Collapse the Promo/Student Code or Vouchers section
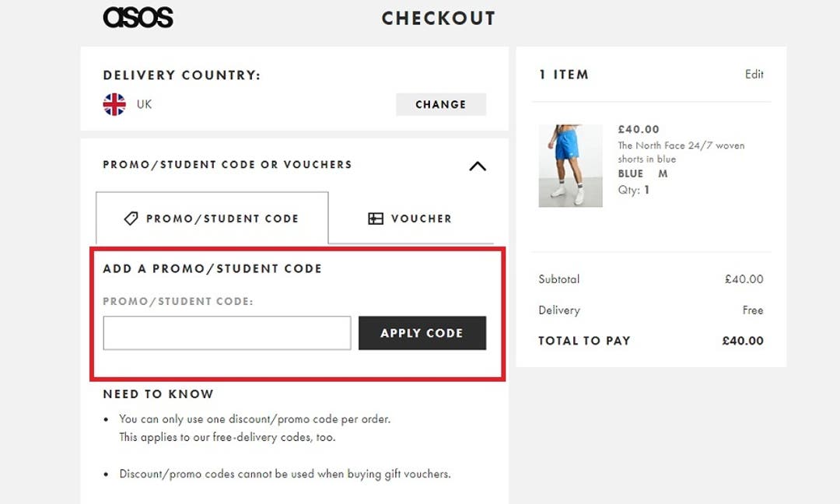The width and height of the screenshot is (840, 504). 477,166
